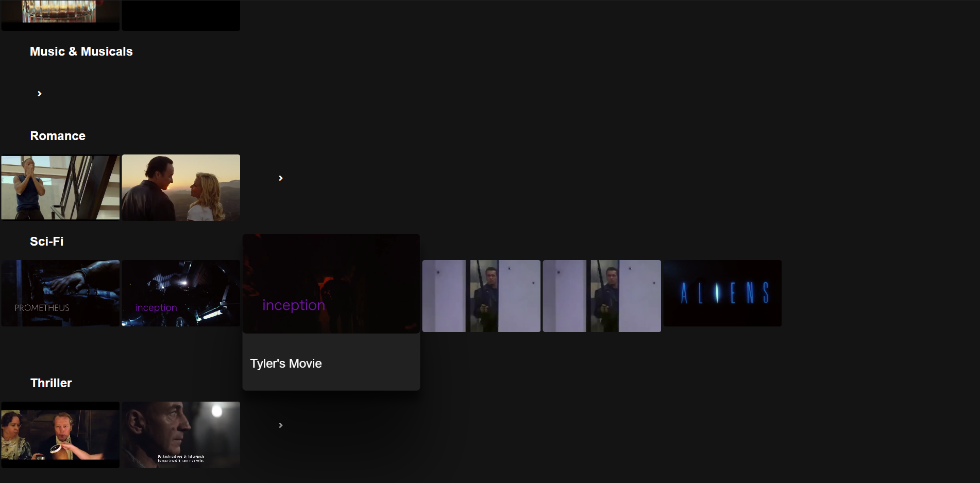Open the Sci-Fi category heading
Image resolution: width=980 pixels, height=483 pixels.
click(47, 242)
